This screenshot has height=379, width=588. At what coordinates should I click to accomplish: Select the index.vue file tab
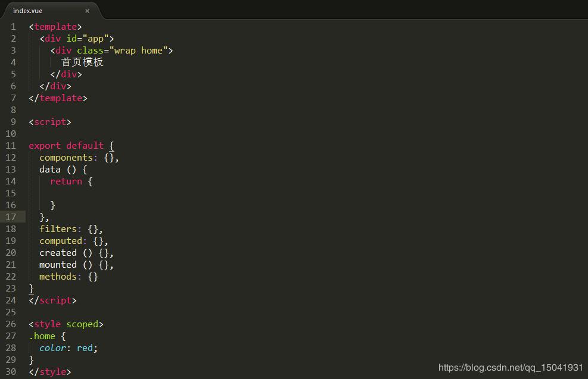(x=28, y=11)
